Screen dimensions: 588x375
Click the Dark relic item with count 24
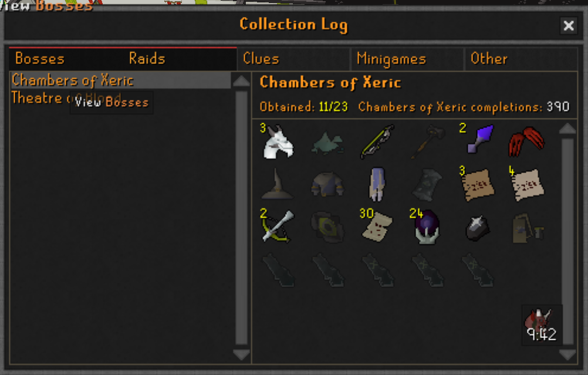(427, 227)
